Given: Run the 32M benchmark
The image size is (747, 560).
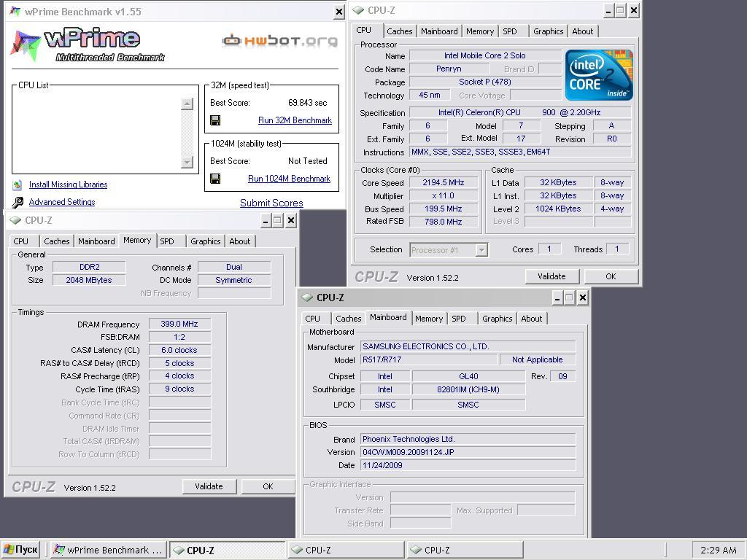Looking at the screenshot, I should click(x=295, y=120).
